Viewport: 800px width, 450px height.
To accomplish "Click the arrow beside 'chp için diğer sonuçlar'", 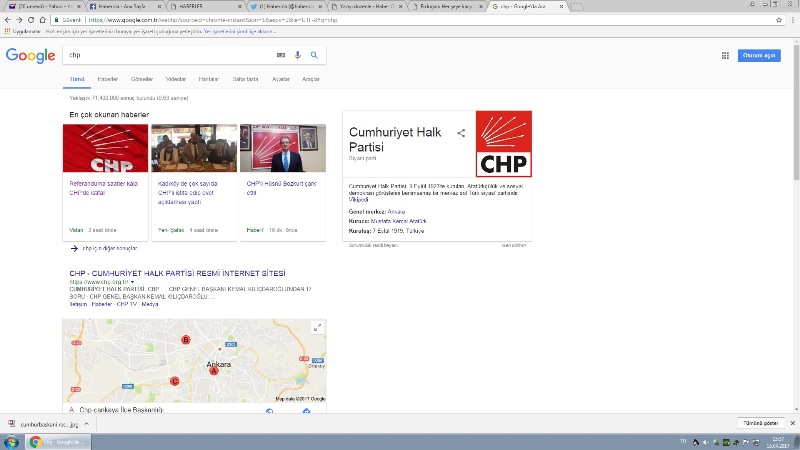I will tap(74, 248).
